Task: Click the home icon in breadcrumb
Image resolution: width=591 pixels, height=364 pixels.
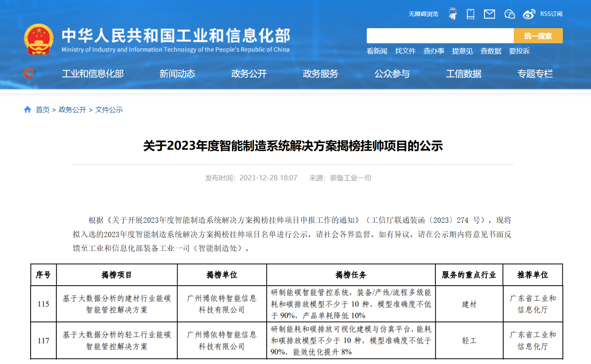Action: (28, 109)
